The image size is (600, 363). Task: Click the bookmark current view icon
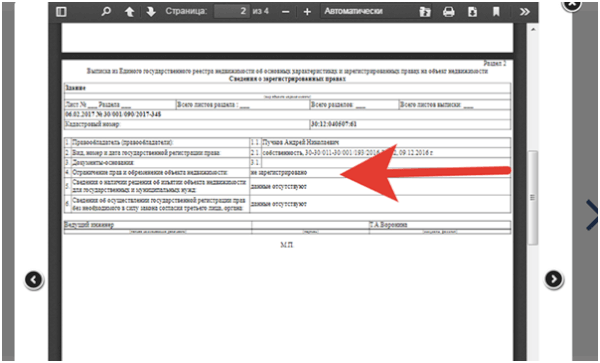[496, 12]
